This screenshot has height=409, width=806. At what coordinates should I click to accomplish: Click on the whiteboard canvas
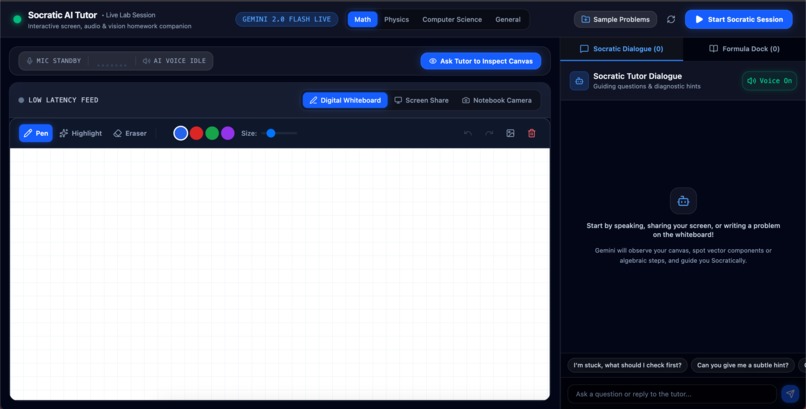click(x=280, y=274)
